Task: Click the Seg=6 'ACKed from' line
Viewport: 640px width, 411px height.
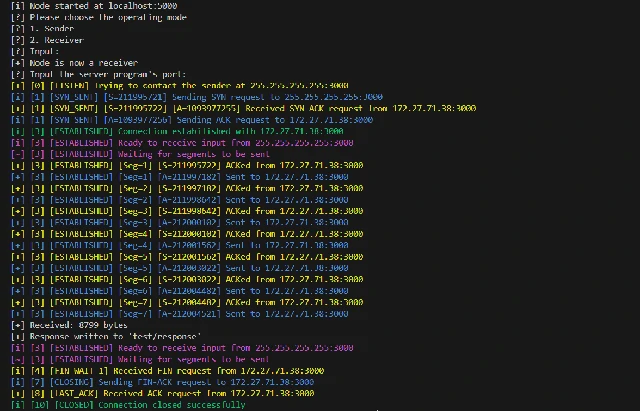Action: click(187, 280)
